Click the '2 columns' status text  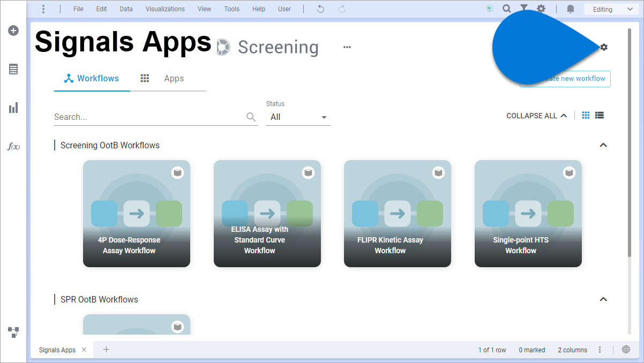click(573, 350)
